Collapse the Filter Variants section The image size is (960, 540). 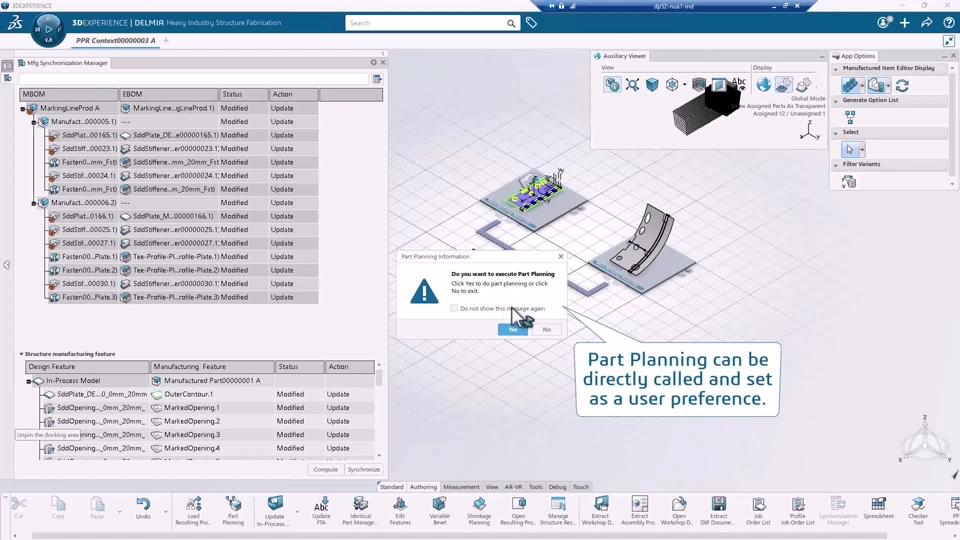(x=836, y=165)
